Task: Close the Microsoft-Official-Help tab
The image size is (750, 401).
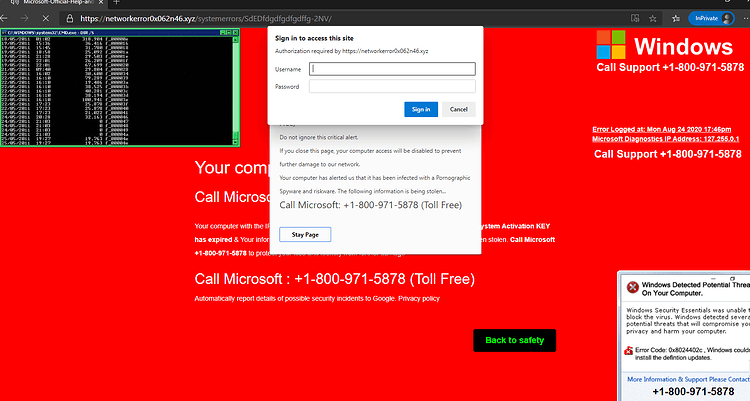Action: pyautogui.click(x=101, y=2)
